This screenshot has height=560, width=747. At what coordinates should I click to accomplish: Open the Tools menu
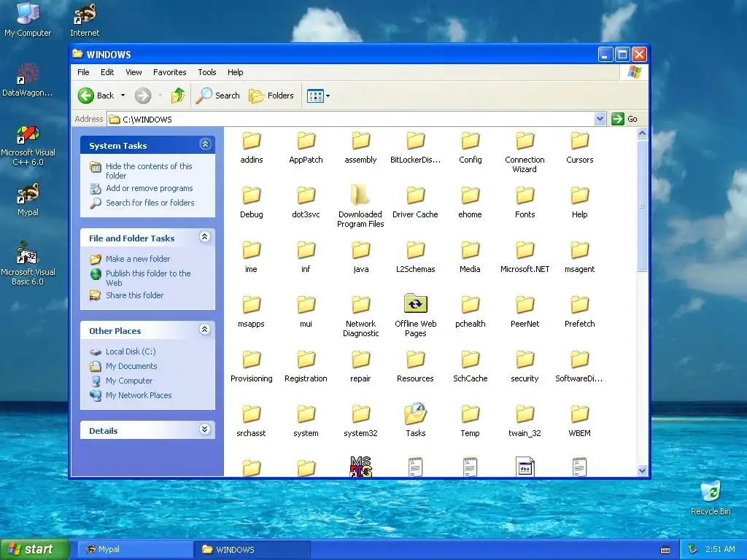click(x=206, y=72)
